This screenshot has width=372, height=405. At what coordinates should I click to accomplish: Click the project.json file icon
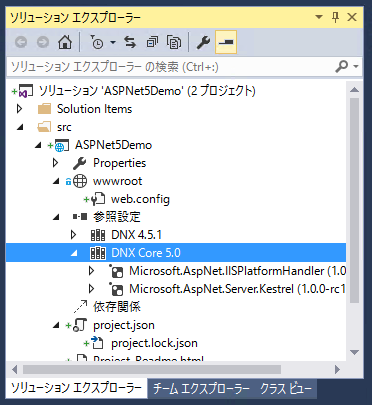coord(80,325)
